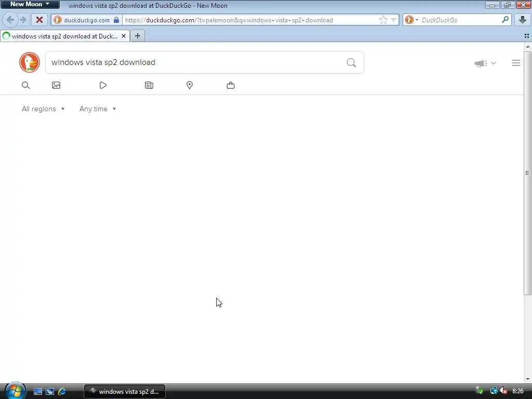Click the megaphone share feedback icon

coord(481,63)
